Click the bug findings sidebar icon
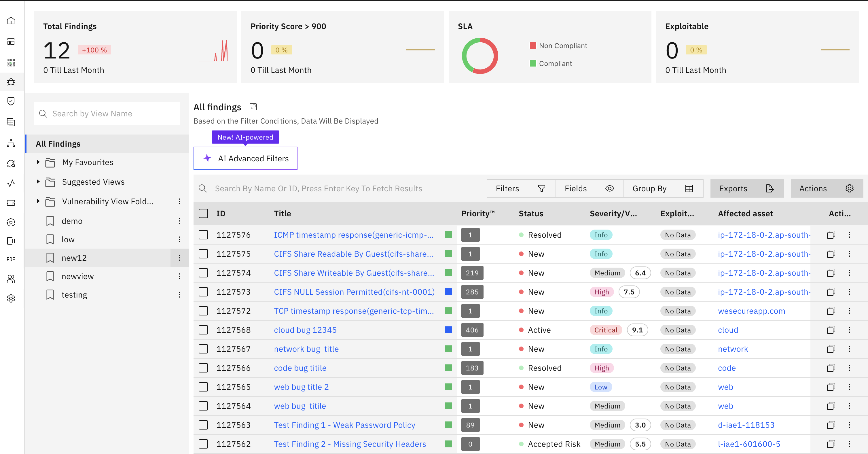The image size is (868, 454). click(x=11, y=82)
